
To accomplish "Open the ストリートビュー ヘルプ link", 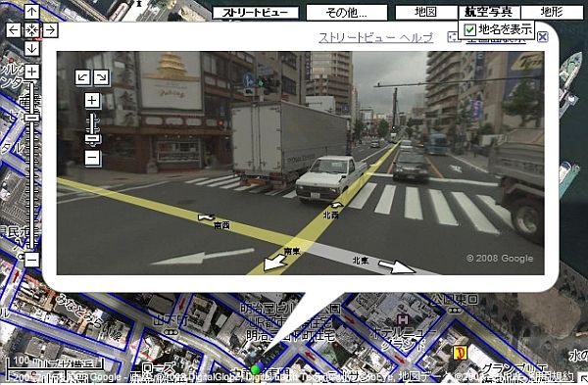I will [x=376, y=37].
